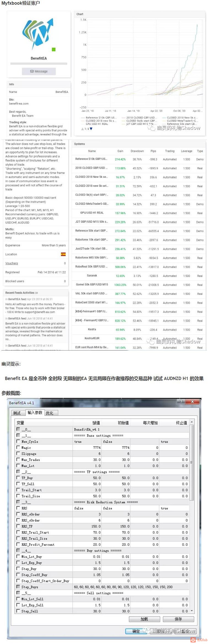The image size is (210, 644).
Task: Enable the Slippage checkbox
Action: (x=18, y=454)
